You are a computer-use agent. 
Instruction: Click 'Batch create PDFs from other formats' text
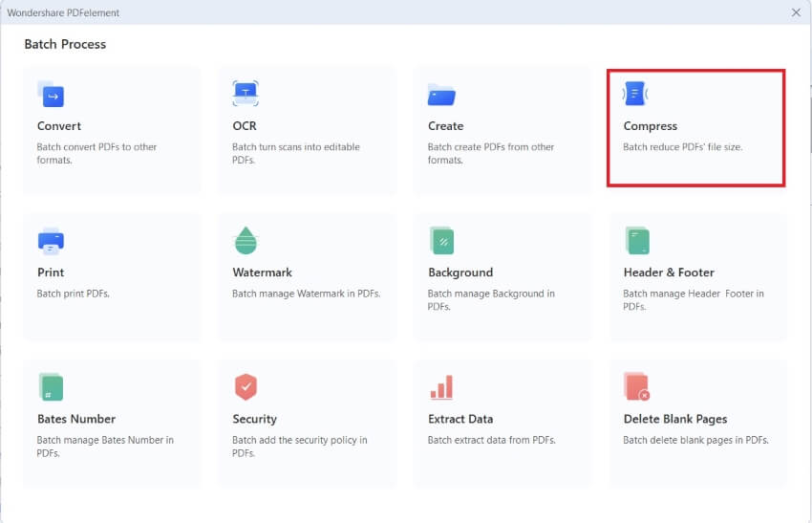pos(491,153)
